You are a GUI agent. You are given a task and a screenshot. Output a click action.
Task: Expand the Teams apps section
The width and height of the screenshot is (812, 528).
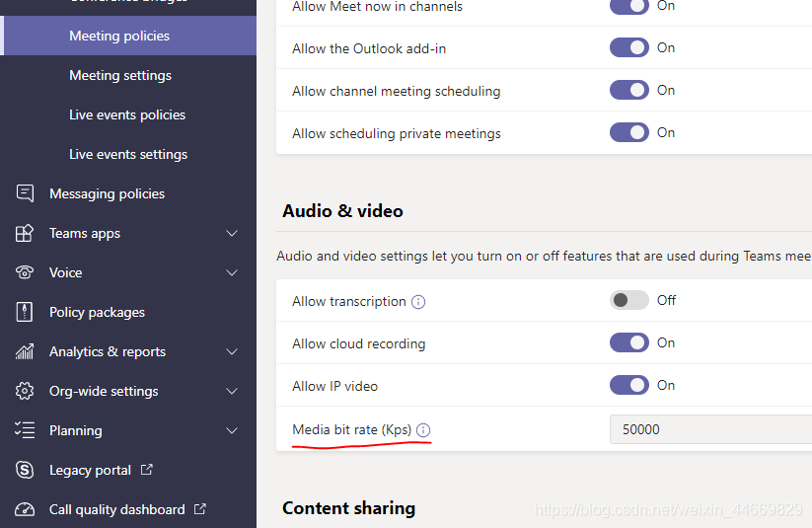(x=232, y=233)
